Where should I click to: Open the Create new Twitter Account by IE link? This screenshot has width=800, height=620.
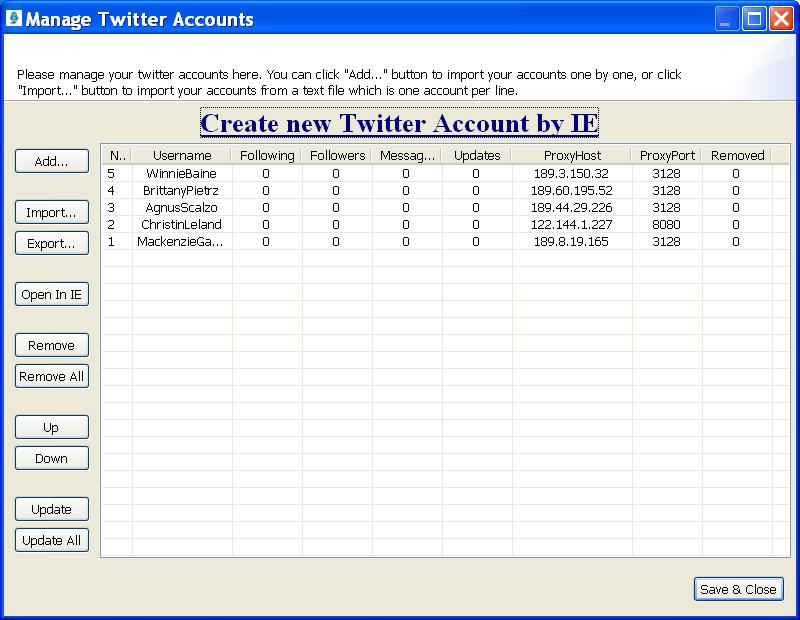[399, 123]
